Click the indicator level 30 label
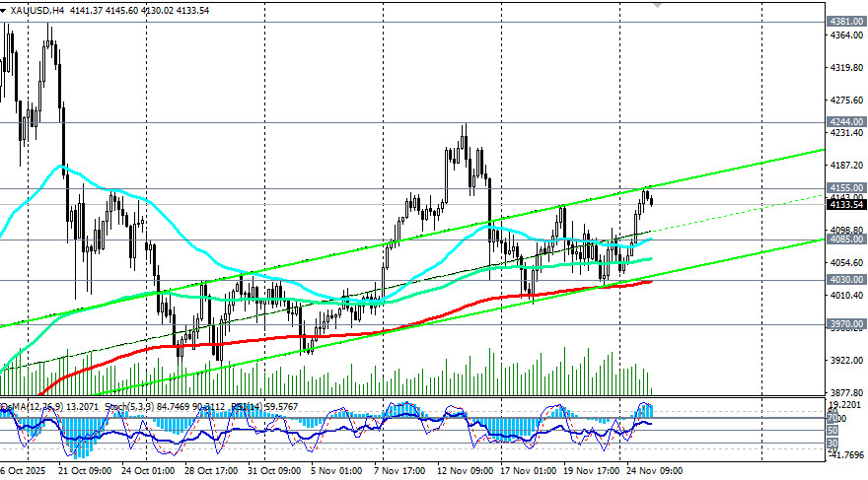 [832, 443]
